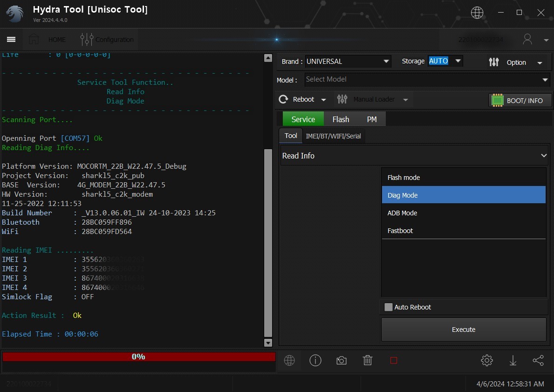
Task: Select Flash mode from list
Action: click(x=464, y=178)
